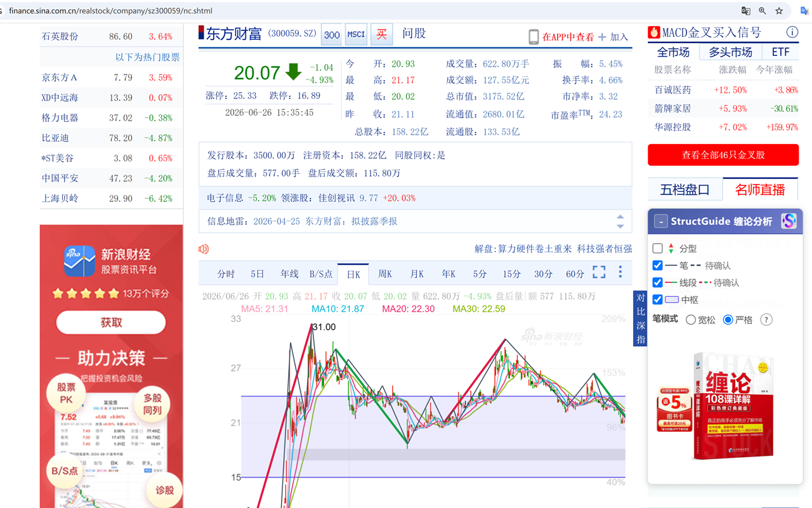Switch to the 分时 chart tab
Image resolution: width=812 pixels, height=508 pixels.
(226, 274)
